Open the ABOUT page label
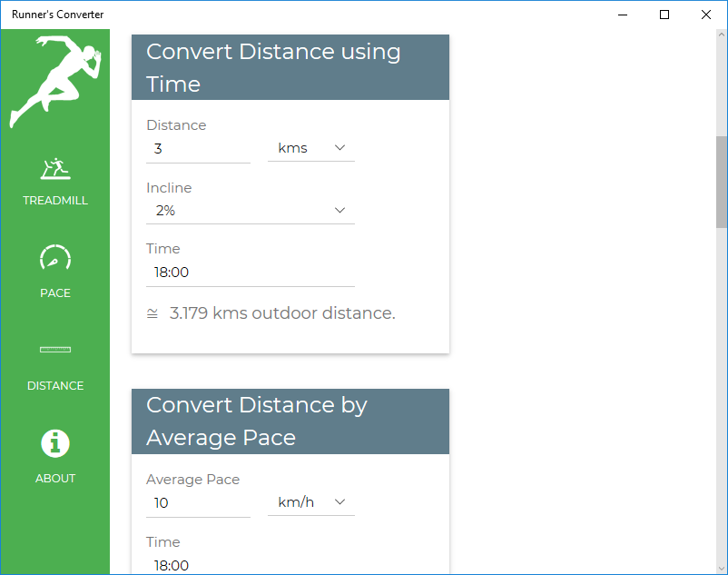Viewport: 728px width, 575px height. pos(55,479)
